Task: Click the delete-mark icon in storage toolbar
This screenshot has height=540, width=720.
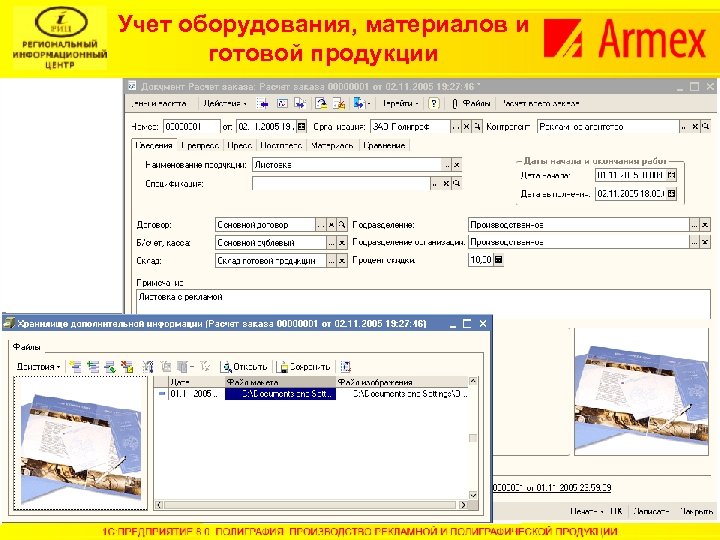Action: tap(127, 366)
